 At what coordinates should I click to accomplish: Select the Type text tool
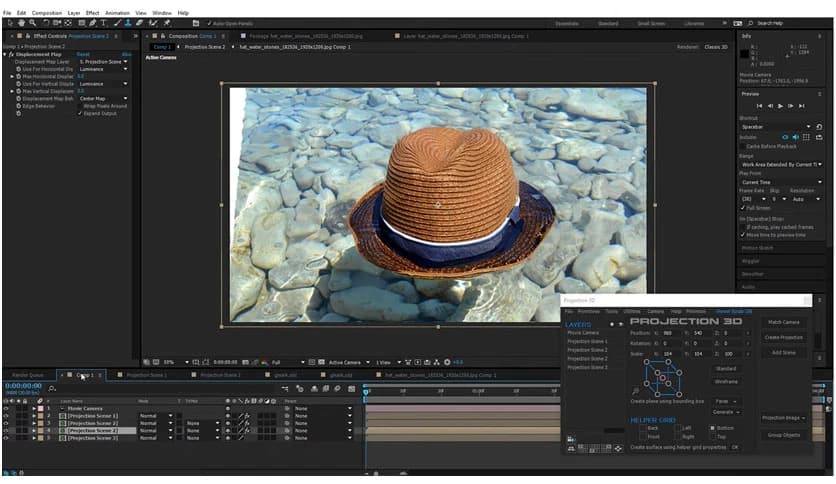pyautogui.click(x=103, y=23)
